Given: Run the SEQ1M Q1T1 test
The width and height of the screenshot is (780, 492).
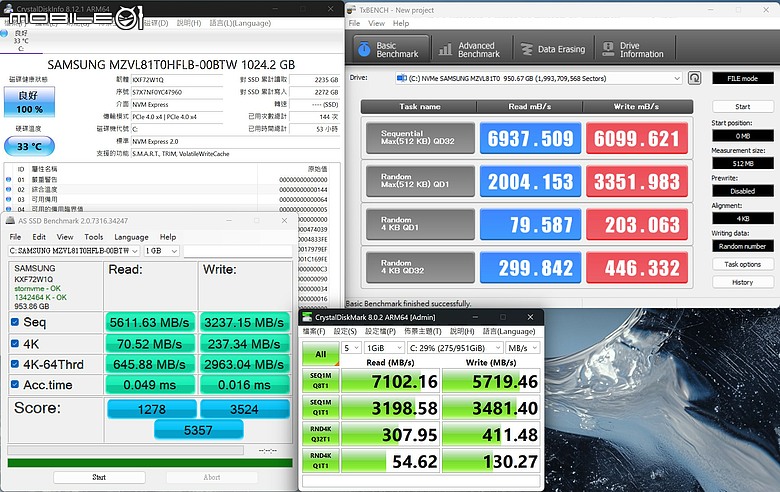Looking at the screenshot, I should coord(321,408).
